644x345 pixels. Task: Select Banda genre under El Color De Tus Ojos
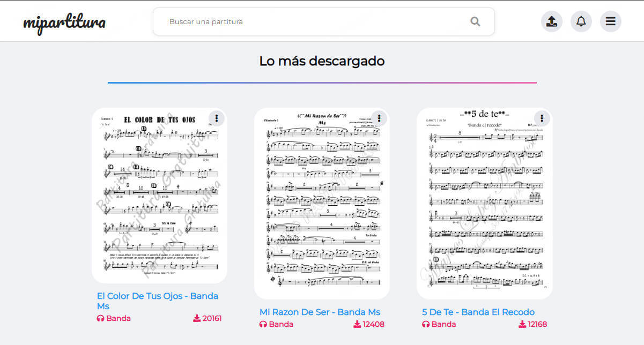point(118,318)
